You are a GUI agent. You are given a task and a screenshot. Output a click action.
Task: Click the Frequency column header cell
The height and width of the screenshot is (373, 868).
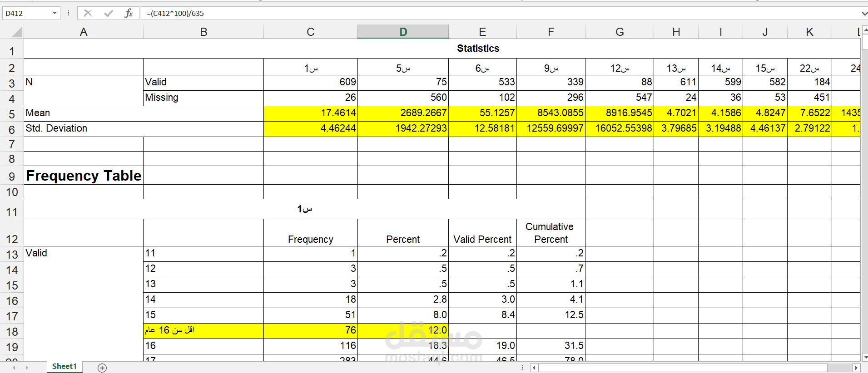pyautogui.click(x=311, y=233)
